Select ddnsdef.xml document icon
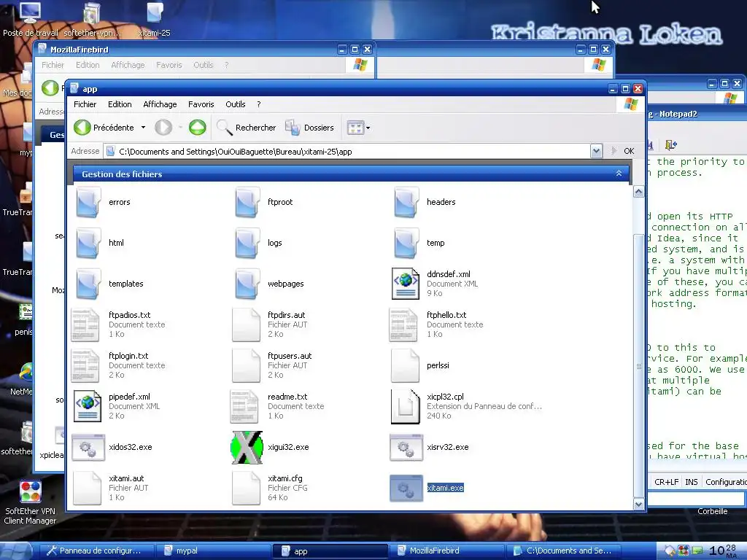This screenshot has width=747, height=560. click(x=406, y=284)
